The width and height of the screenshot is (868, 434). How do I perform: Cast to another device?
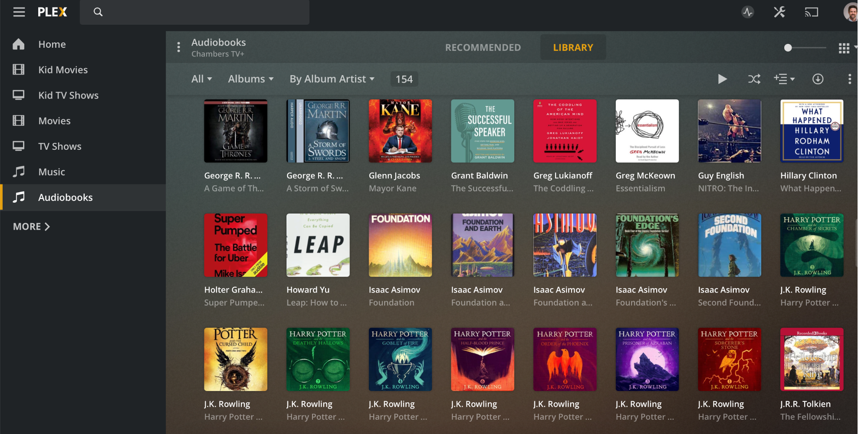812,12
